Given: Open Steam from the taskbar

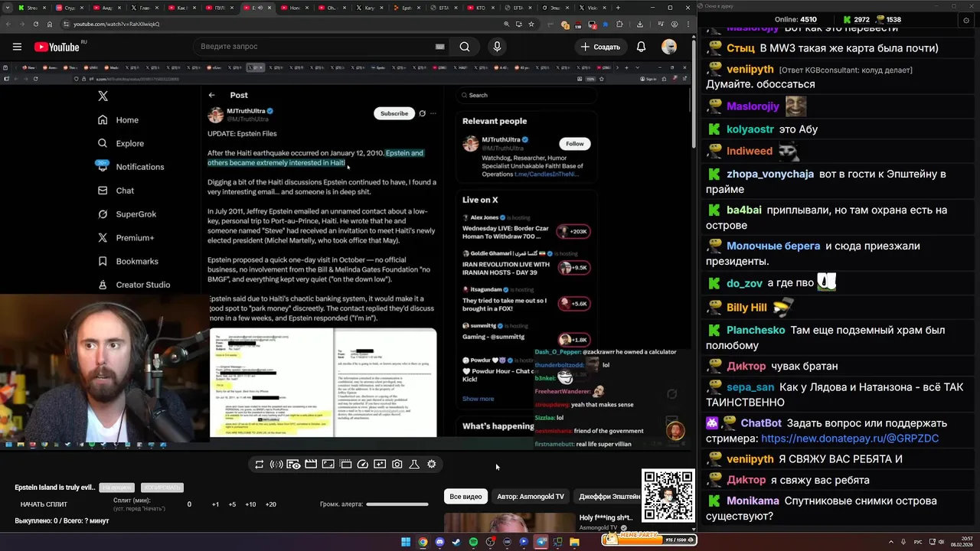Looking at the screenshot, I should [x=456, y=542].
